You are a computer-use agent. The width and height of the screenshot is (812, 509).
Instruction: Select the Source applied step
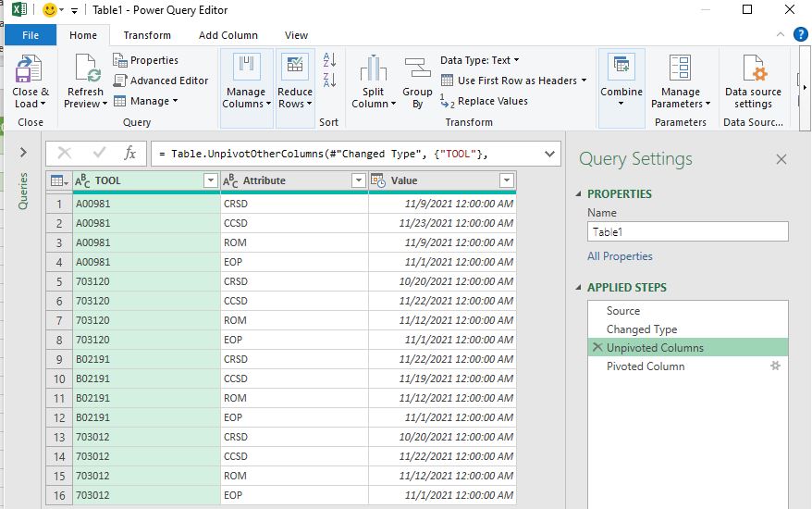[x=623, y=311]
